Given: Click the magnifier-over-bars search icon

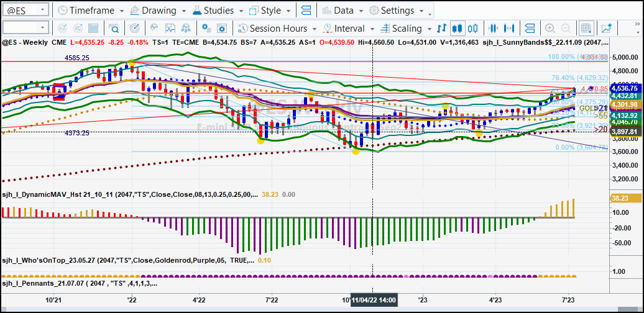Looking at the screenshot, I should (x=114, y=29).
